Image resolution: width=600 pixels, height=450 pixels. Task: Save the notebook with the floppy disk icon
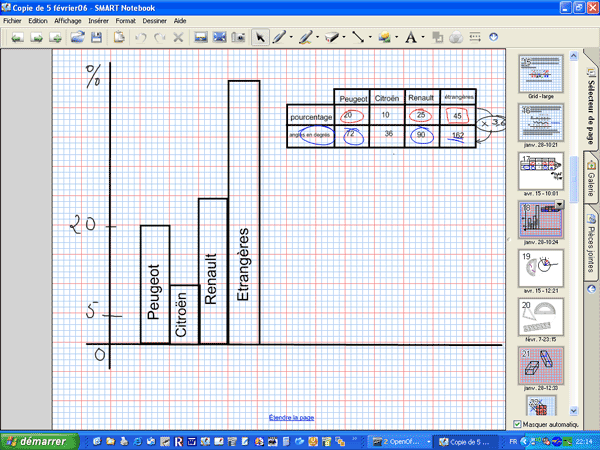[x=96, y=37]
